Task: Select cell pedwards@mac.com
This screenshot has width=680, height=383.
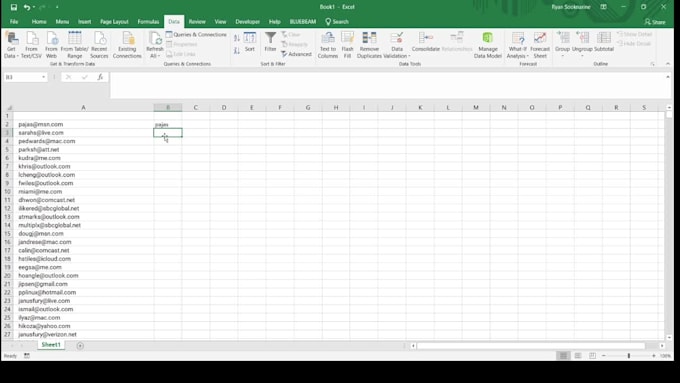Action: coord(83,141)
